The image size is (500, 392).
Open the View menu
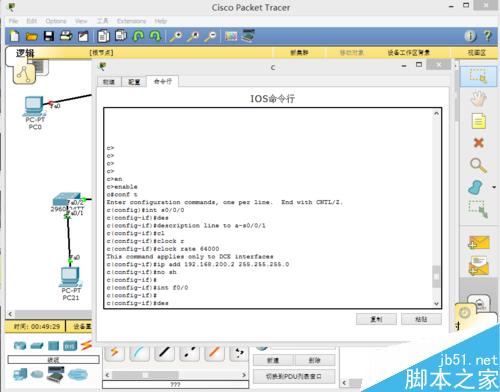click(81, 21)
